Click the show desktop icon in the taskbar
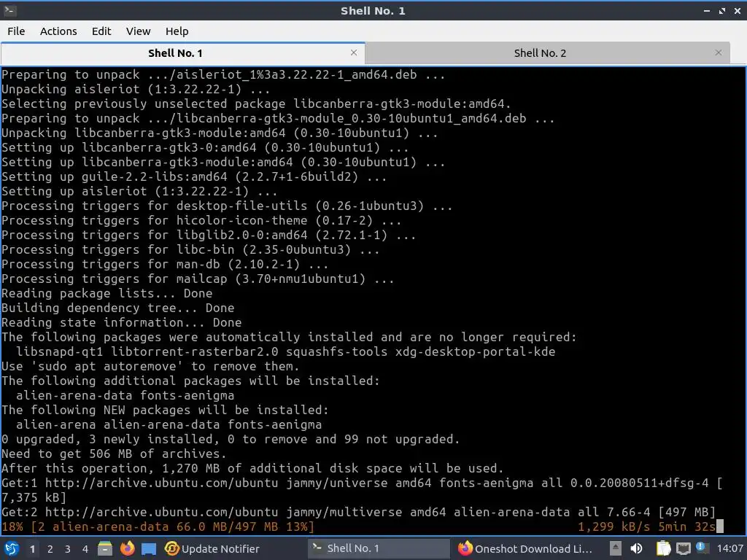The width and height of the screenshot is (747, 560). click(x=149, y=549)
